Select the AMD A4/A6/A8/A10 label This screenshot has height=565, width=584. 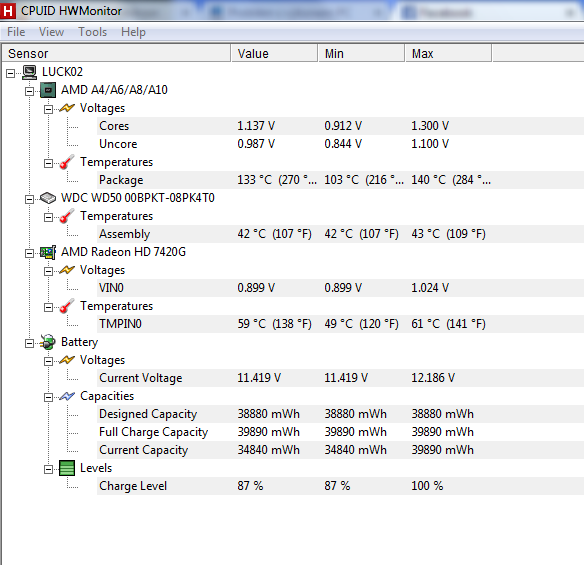(x=114, y=90)
